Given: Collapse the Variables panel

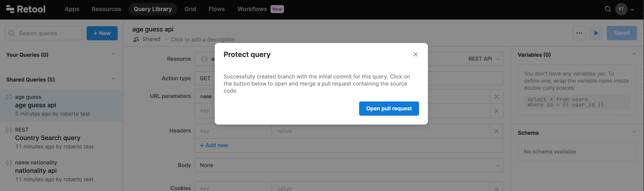Looking at the screenshot, I should pyautogui.click(x=634, y=54).
